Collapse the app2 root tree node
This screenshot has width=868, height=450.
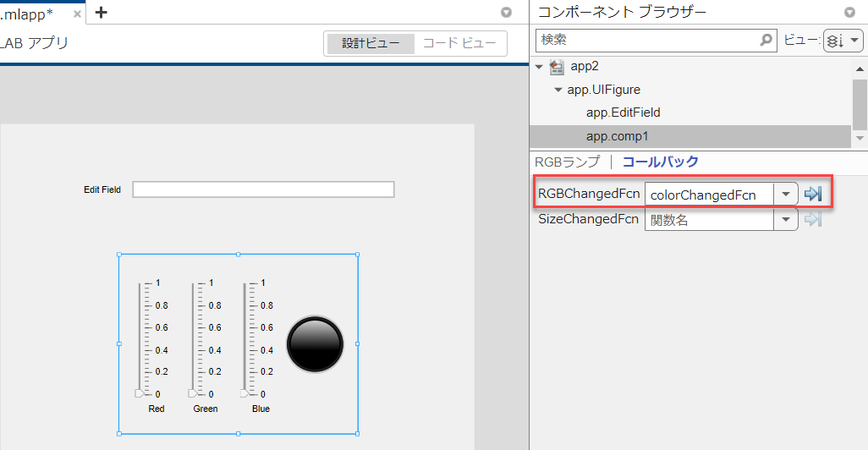click(539, 67)
